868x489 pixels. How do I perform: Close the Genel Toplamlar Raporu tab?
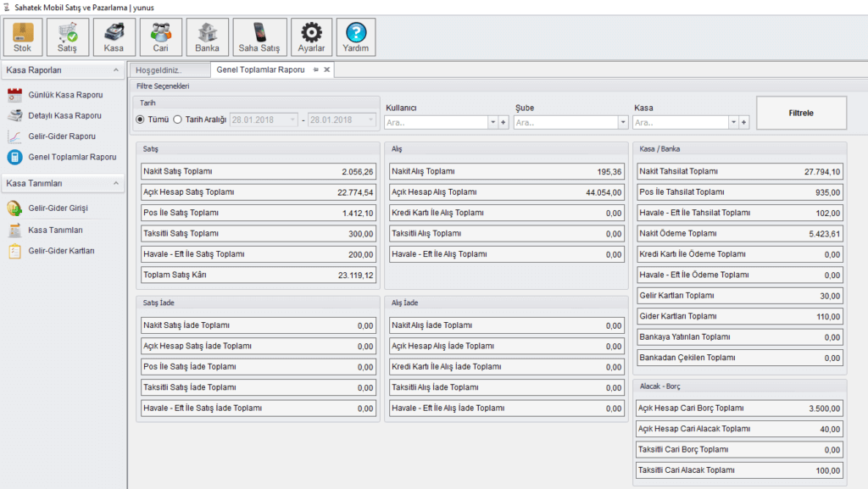327,70
